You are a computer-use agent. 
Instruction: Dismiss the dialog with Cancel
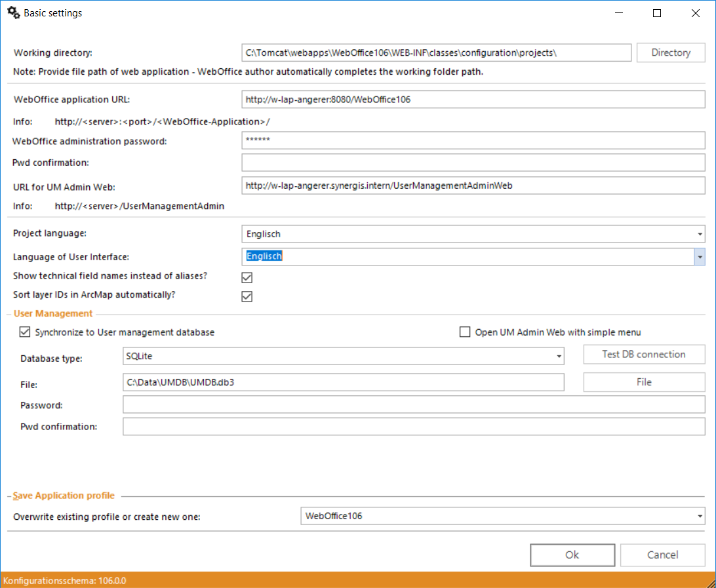click(x=662, y=555)
